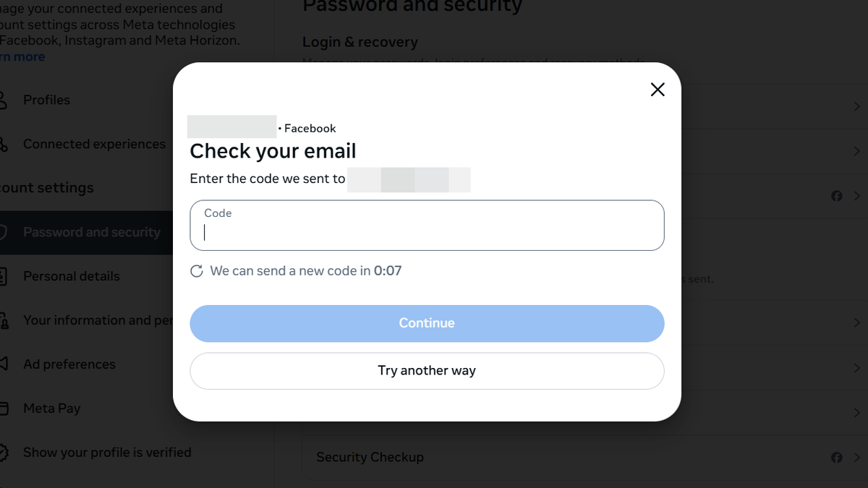Image resolution: width=868 pixels, height=488 pixels.
Task: Open Personal details from the sidebar menu
Action: [x=72, y=275]
